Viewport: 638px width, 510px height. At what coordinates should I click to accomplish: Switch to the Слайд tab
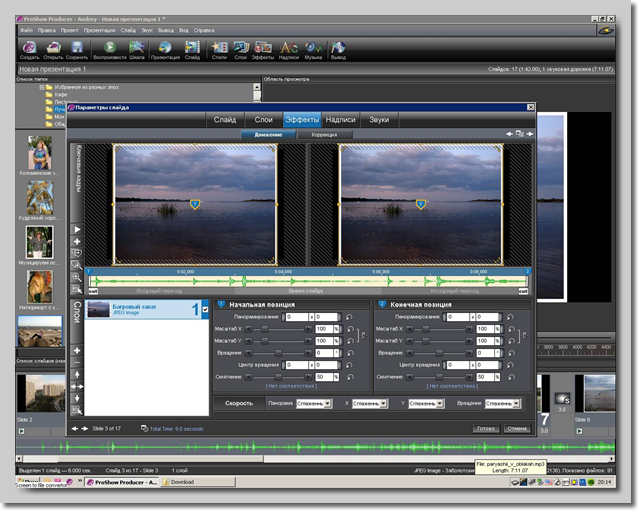[x=225, y=120]
